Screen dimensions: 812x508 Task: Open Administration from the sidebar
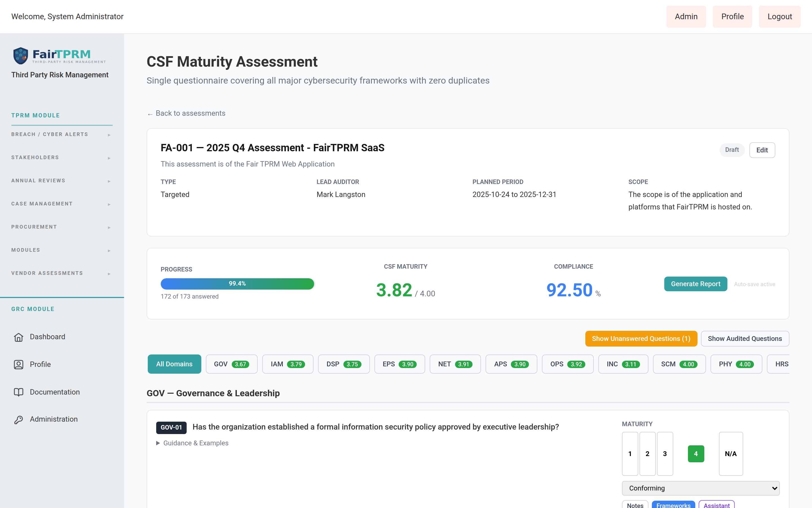point(54,420)
